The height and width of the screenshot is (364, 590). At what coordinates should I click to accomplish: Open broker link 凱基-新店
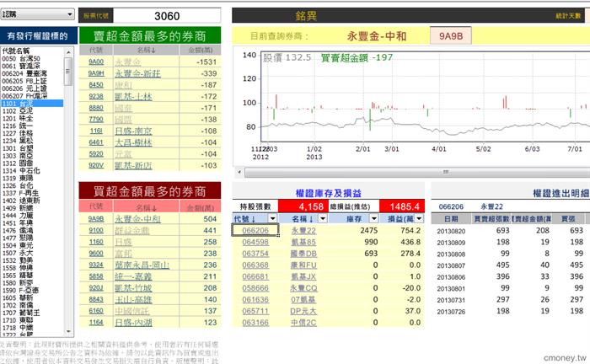[x=133, y=165]
